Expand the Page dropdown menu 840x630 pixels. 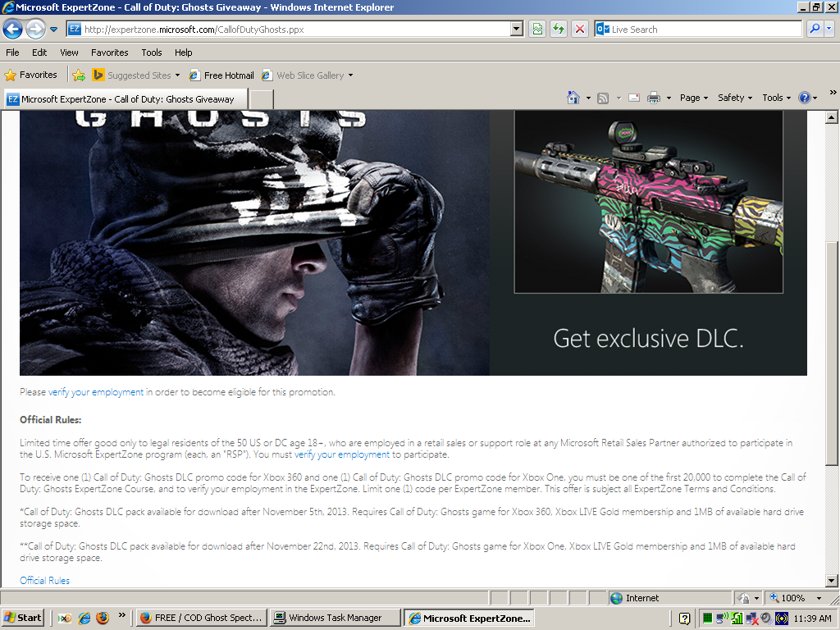pyautogui.click(x=694, y=98)
